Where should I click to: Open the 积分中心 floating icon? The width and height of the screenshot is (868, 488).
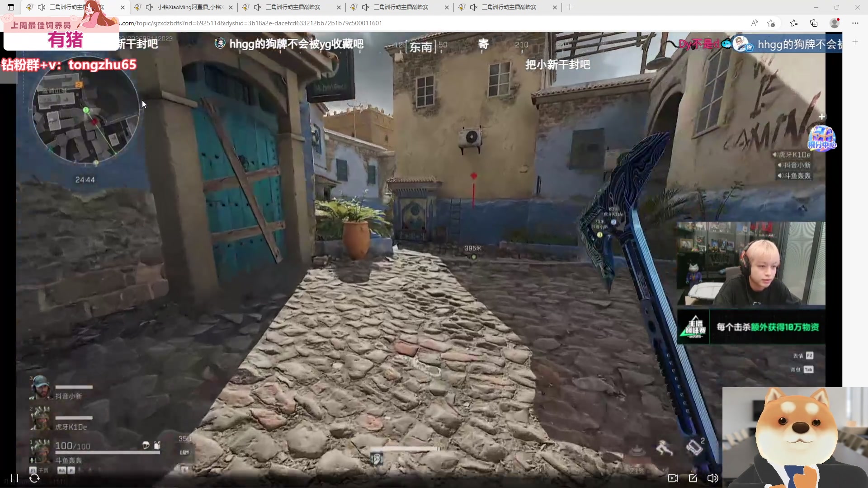[x=821, y=138]
